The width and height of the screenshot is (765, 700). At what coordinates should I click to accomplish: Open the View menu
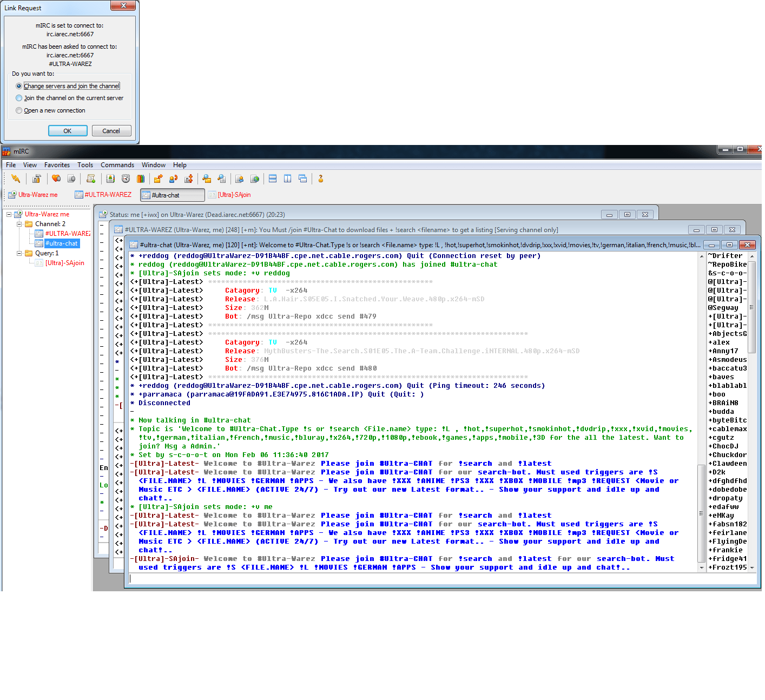30,165
